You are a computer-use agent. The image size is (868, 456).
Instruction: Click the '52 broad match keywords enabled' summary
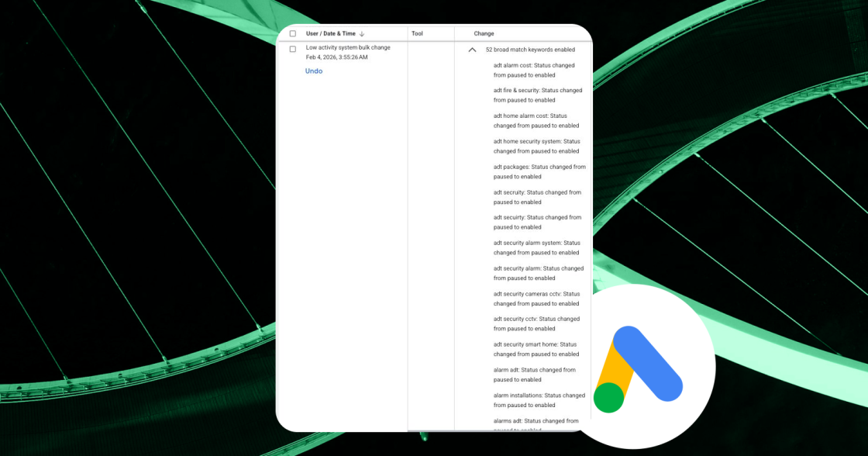tap(529, 49)
